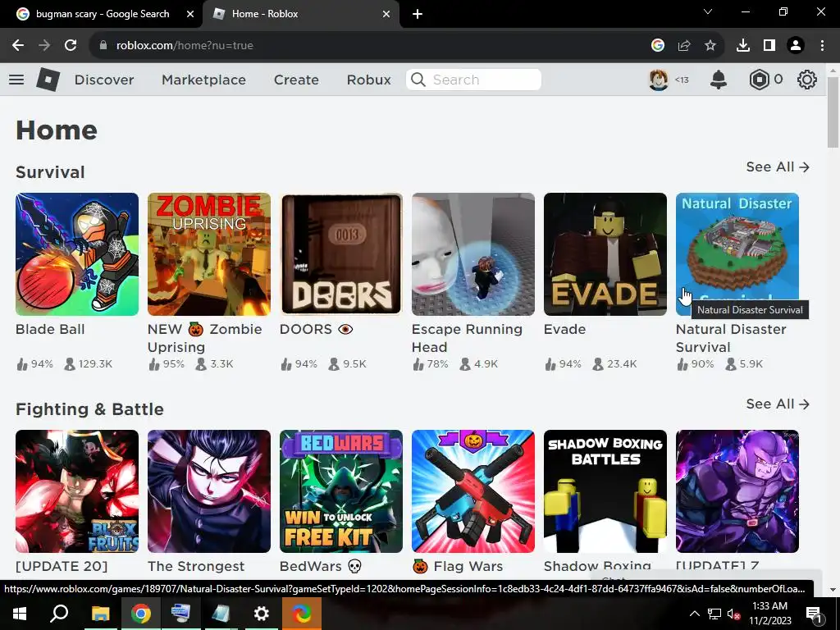Open Escape Running Head thumbnail
This screenshot has height=630, width=840.
[473, 254]
